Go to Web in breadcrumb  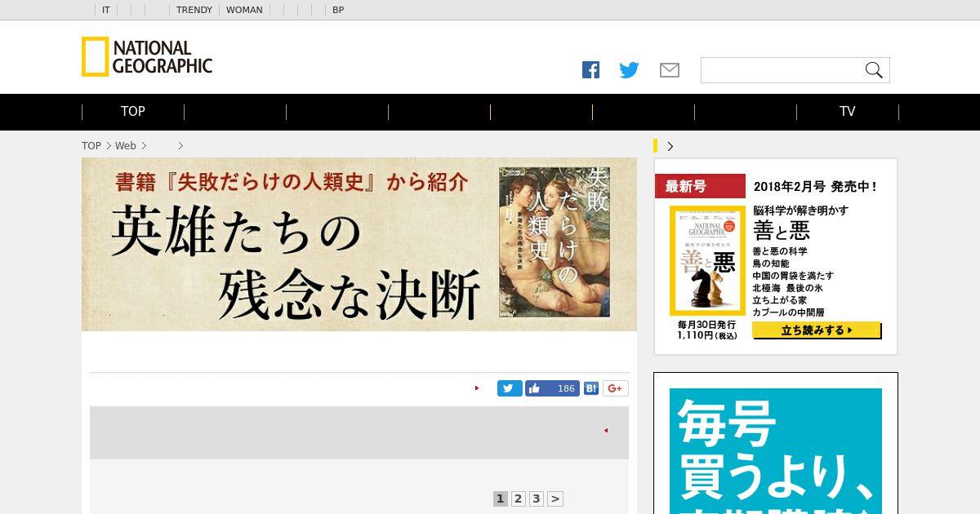125,146
